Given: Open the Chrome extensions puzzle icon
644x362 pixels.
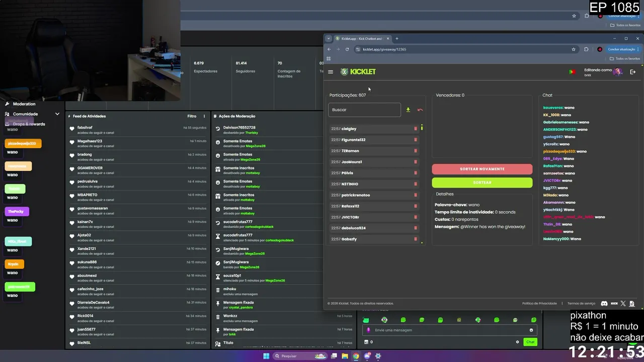Looking at the screenshot, I should pos(586,49).
